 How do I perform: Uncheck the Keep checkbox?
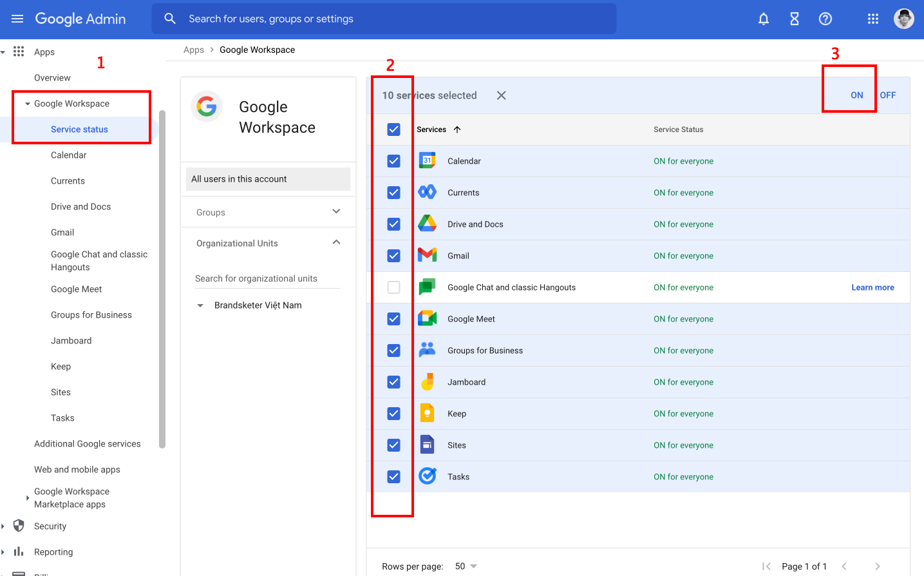point(394,414)
